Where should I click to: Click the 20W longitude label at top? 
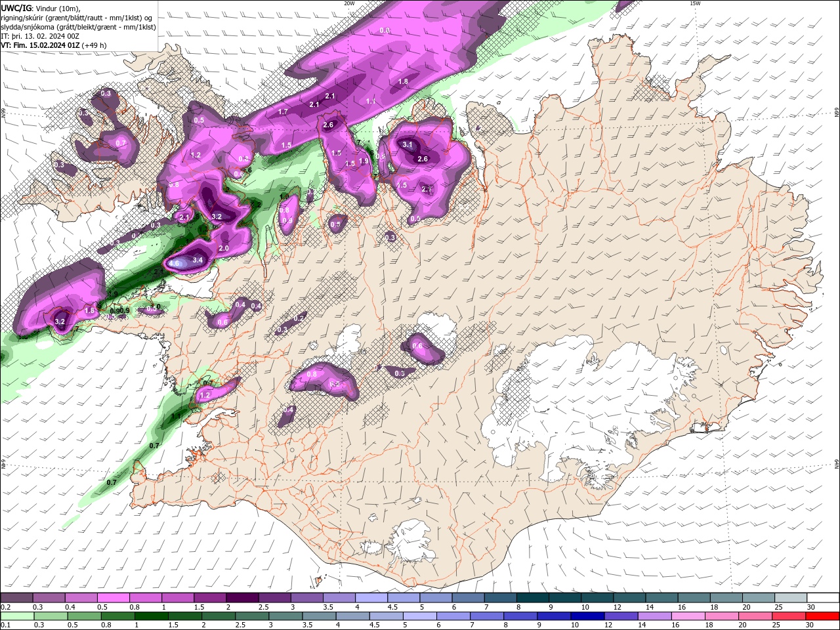pos(350,3)
